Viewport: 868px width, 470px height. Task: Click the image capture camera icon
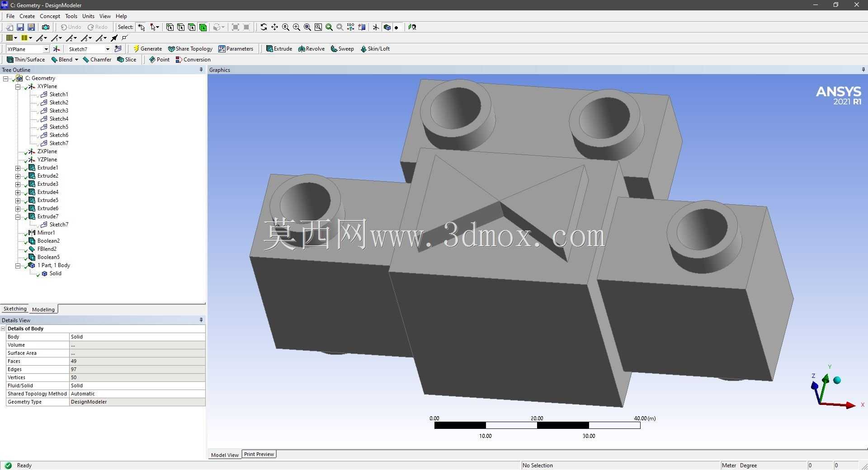tap(45, 27)
